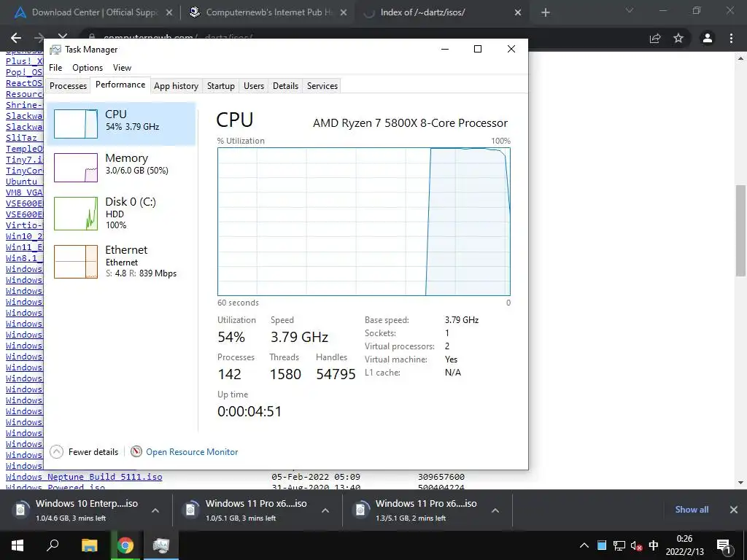This screenshot has height=560, width=747.
Task: Open taskbar Search
Action: [x=53, y=545]
